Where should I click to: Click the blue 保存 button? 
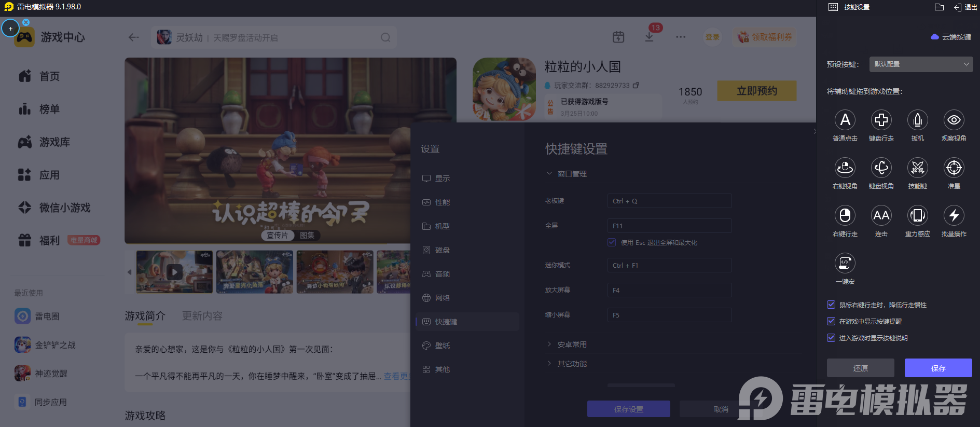tap(938, 368)
